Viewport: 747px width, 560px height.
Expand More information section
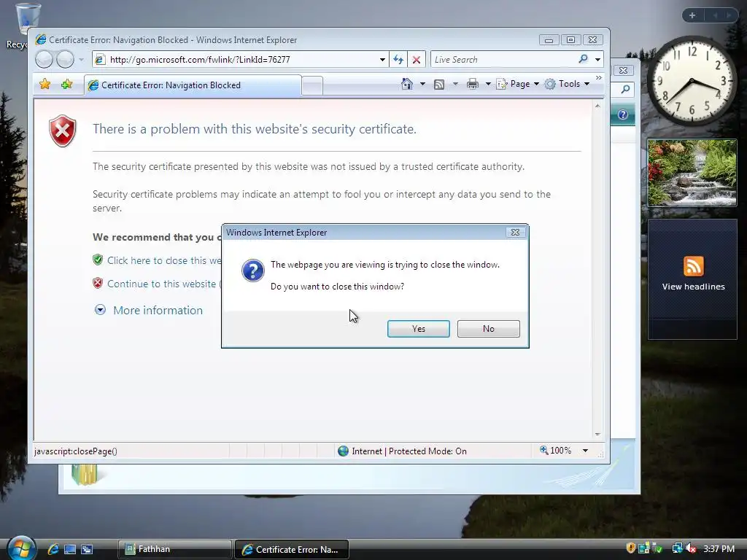pyautogui.click(x=149, y=310)
